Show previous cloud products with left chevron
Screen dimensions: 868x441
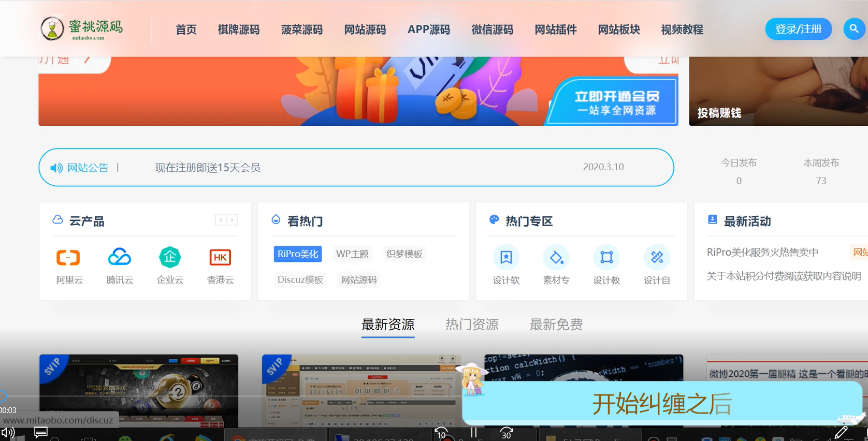click(x=221, y=220)
